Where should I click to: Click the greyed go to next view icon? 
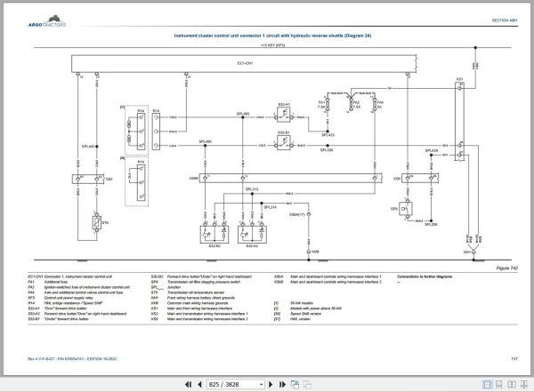[307, 385]
